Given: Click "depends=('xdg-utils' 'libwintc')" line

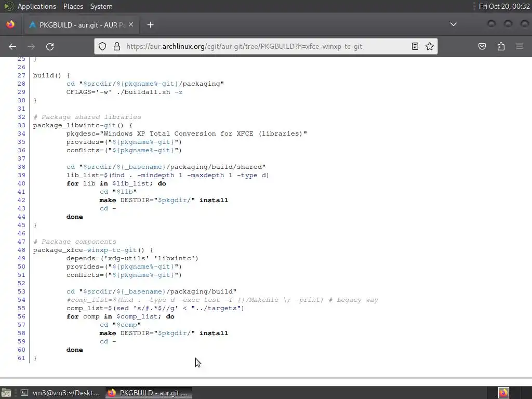Looking at the screenshot, I should point(132,258).
